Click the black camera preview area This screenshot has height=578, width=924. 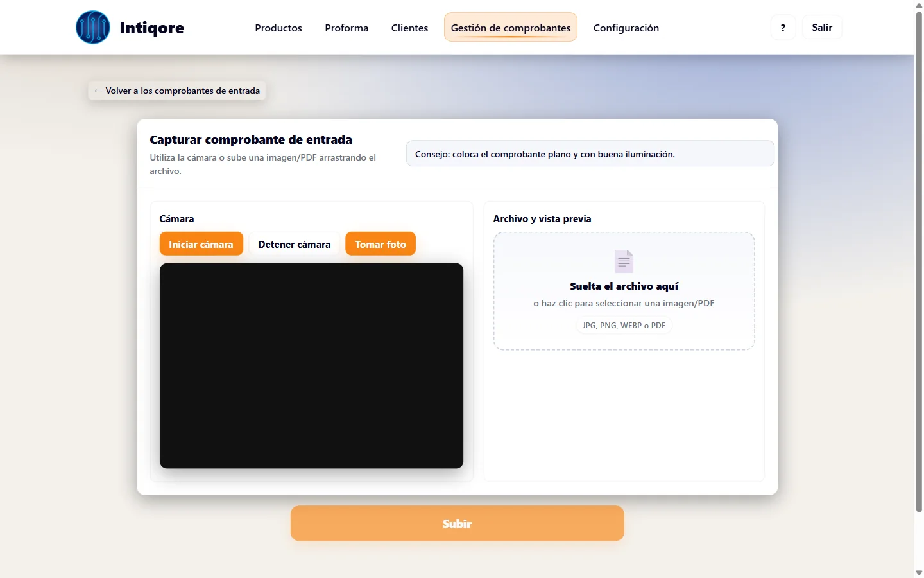311,365
